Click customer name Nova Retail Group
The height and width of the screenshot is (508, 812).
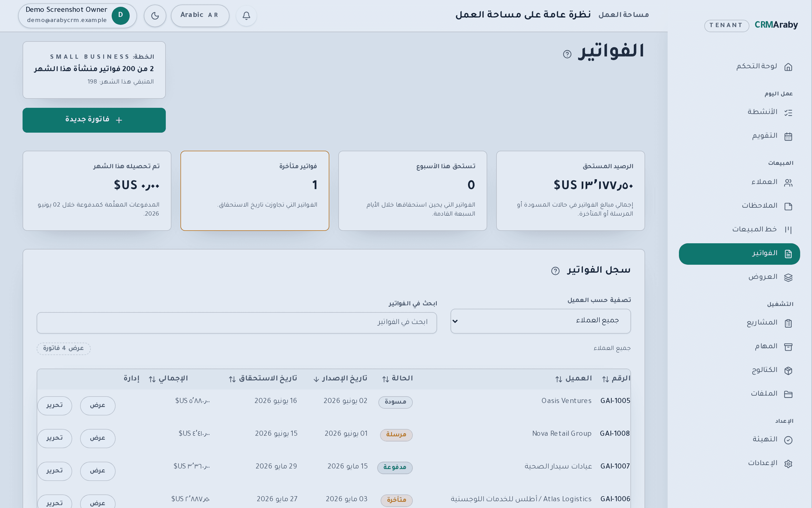[x=562, y=433]
